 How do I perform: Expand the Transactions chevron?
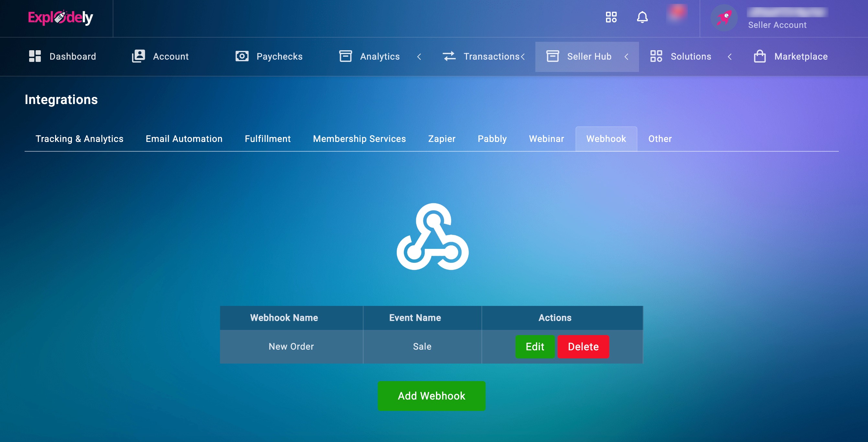click(x=523, y=57)
